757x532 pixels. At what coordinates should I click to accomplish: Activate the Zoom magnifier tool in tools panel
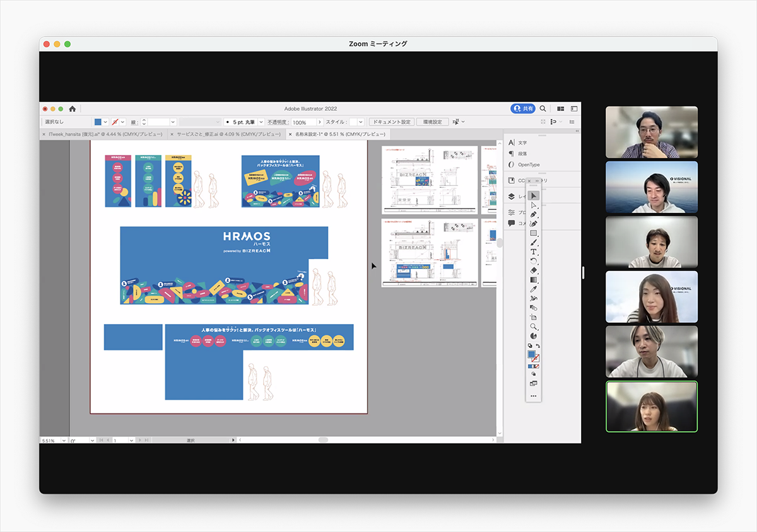(534, 327)
